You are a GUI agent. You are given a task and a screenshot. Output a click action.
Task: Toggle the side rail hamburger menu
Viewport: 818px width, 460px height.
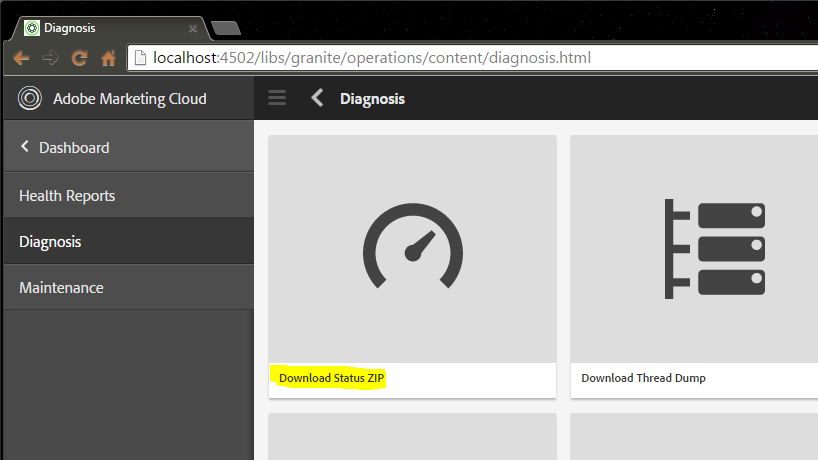click(x=277, y=98)
